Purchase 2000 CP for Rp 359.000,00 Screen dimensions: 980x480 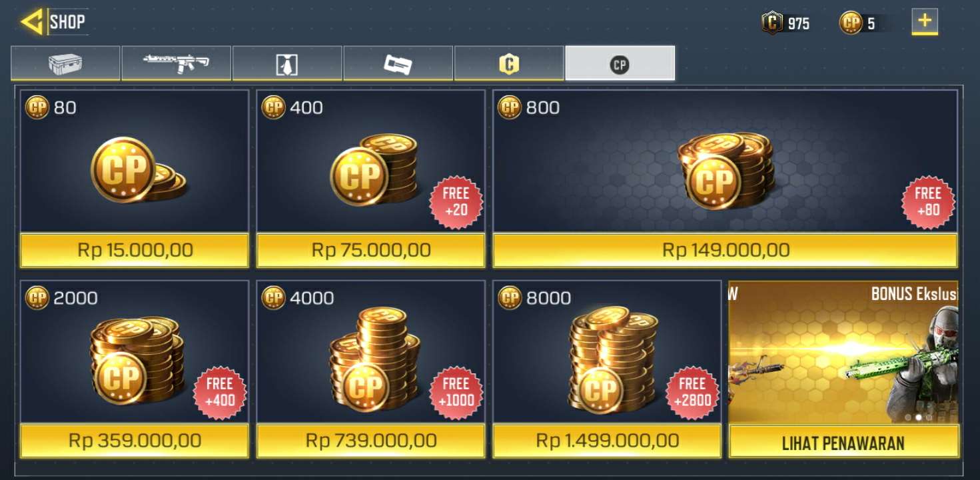pos(135,441)
